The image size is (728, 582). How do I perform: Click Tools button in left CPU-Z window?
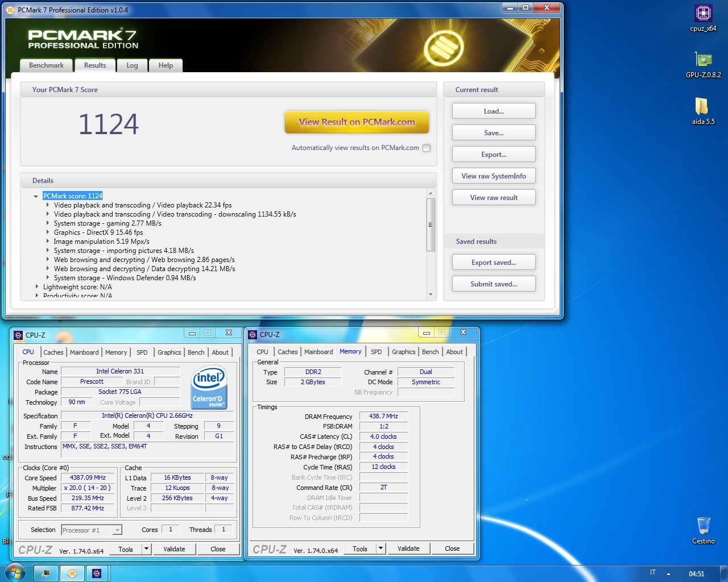coord(126,549)
